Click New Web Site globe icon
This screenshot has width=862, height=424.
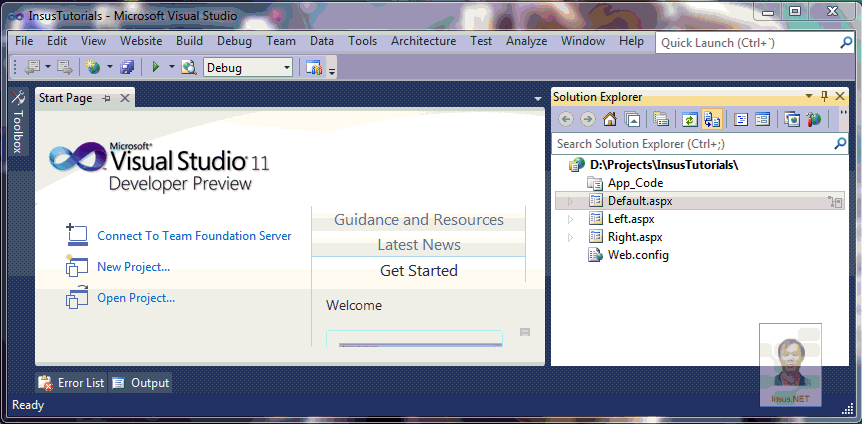pos(93,68)
